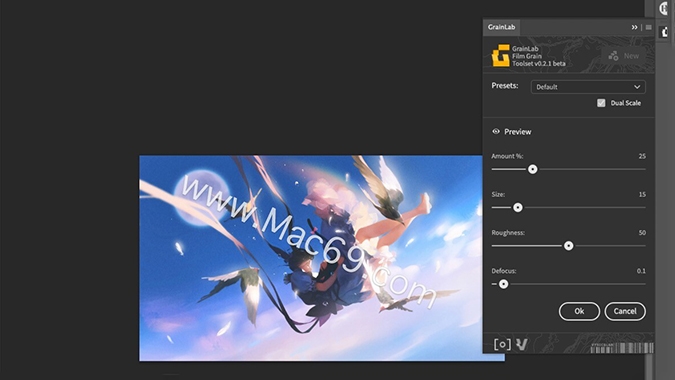Click the Size slider handle
Viewport: 675px width, 380px height.
(x=518, y=207)
